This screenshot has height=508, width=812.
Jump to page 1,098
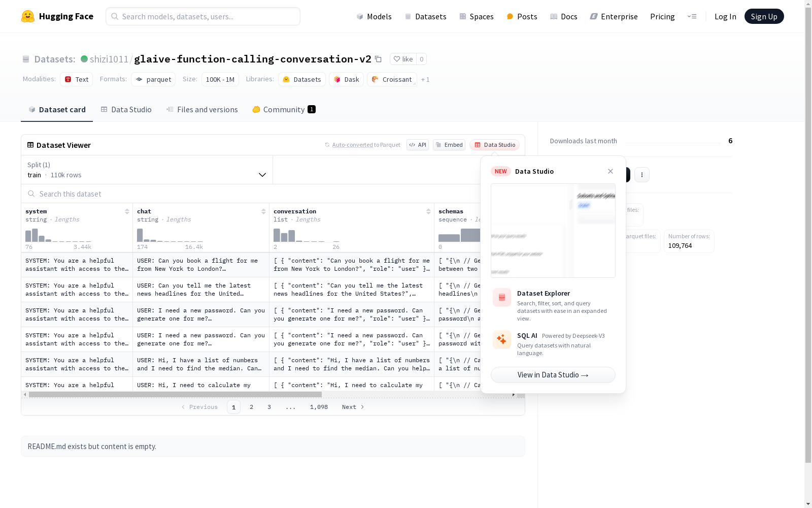tap(319, 407)
